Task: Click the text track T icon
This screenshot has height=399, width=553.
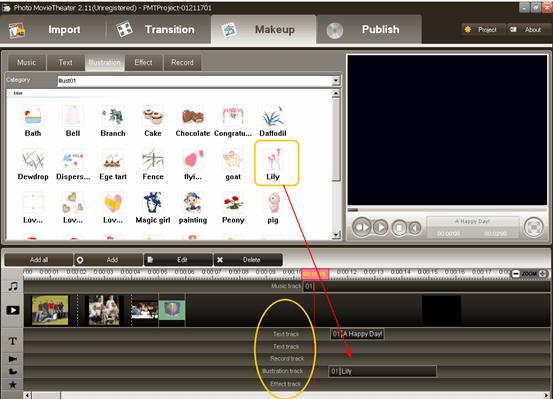Action: 13,341
